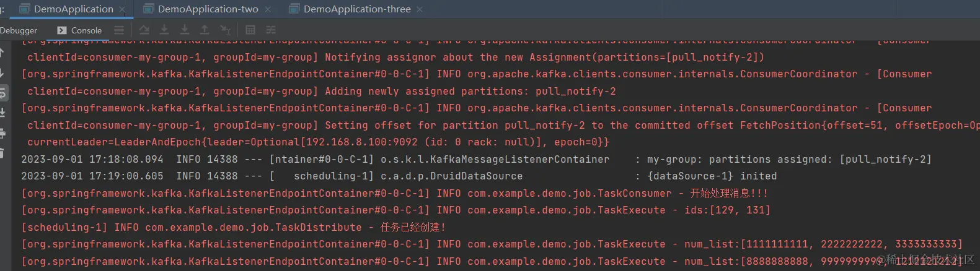Click the Step Into debugger icon
This screenshot has height=271, width=980.
click(185, 30)
